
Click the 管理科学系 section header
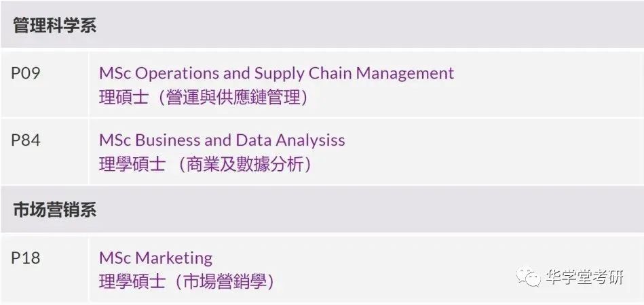tap(322, 24)
